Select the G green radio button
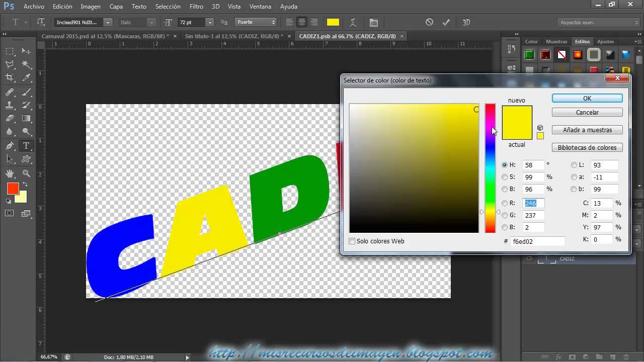 point(505,215)
